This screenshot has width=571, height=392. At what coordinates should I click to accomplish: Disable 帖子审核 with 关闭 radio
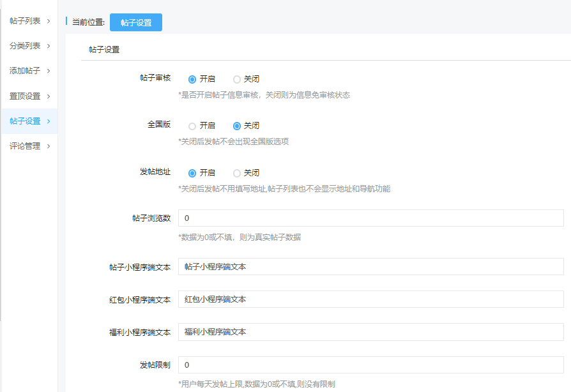pyautogui.click(x=237, y=79)
